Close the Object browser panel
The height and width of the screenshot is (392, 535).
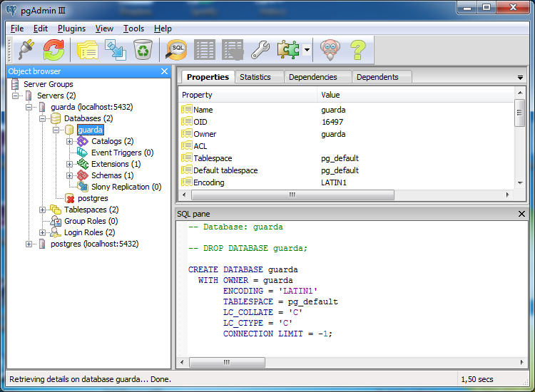164,71
